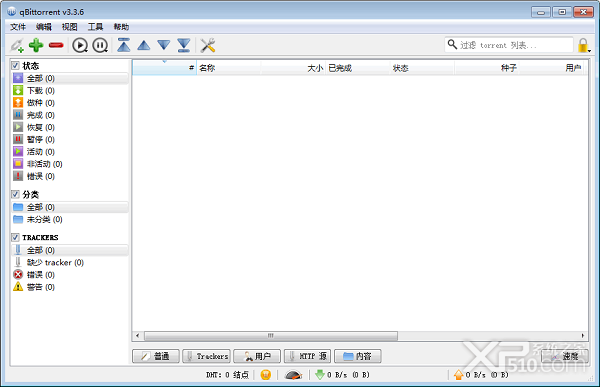Move torrent to top of queue

pyautogui.click(x=124, y=45)
